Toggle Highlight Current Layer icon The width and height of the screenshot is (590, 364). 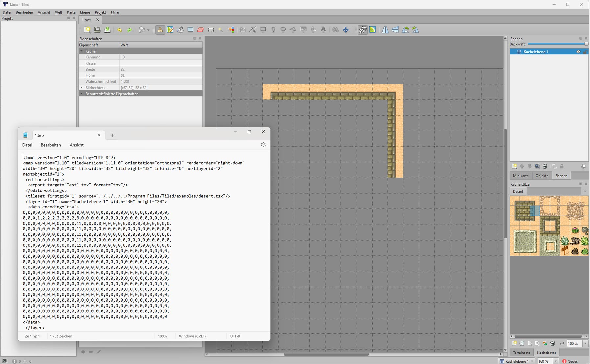pos(584,166)
